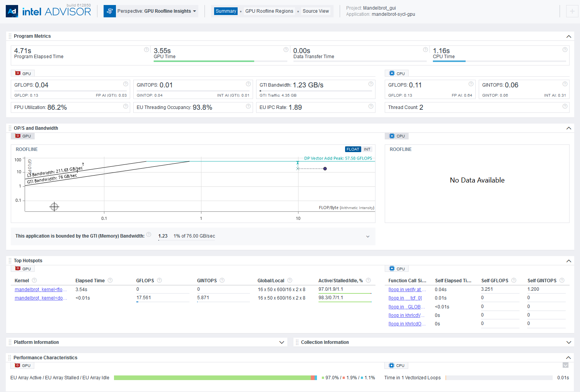Open the Source View tab
The height and width of the screenshot is (392, 580).
[315, 11]
